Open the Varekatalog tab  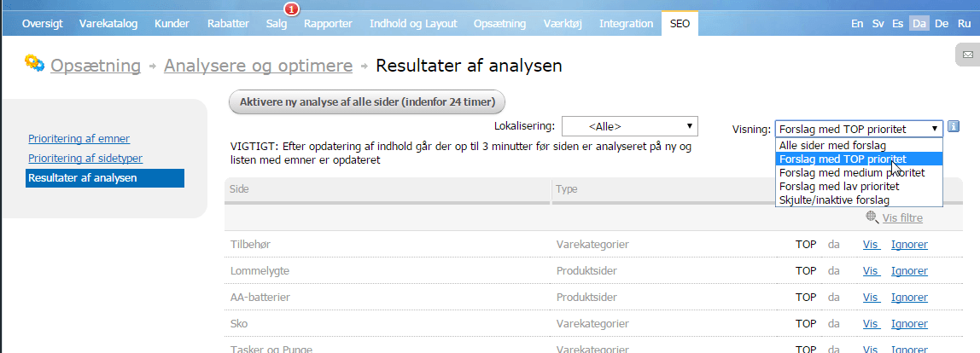(108, 24)
